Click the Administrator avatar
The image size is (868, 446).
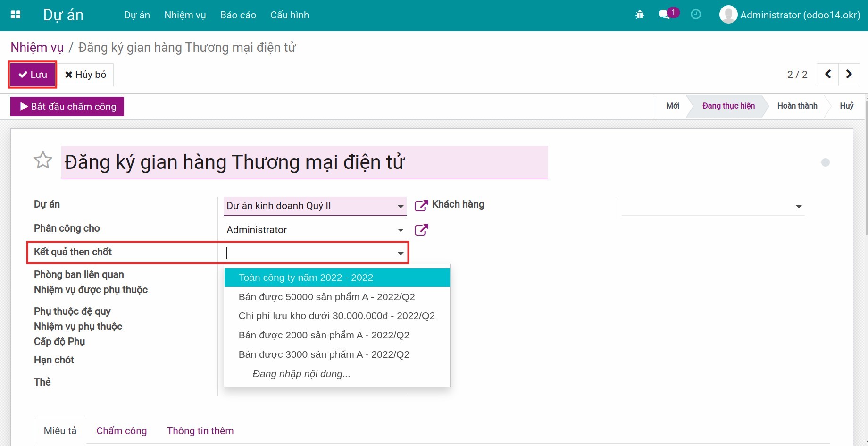click(x=728, y=15)
